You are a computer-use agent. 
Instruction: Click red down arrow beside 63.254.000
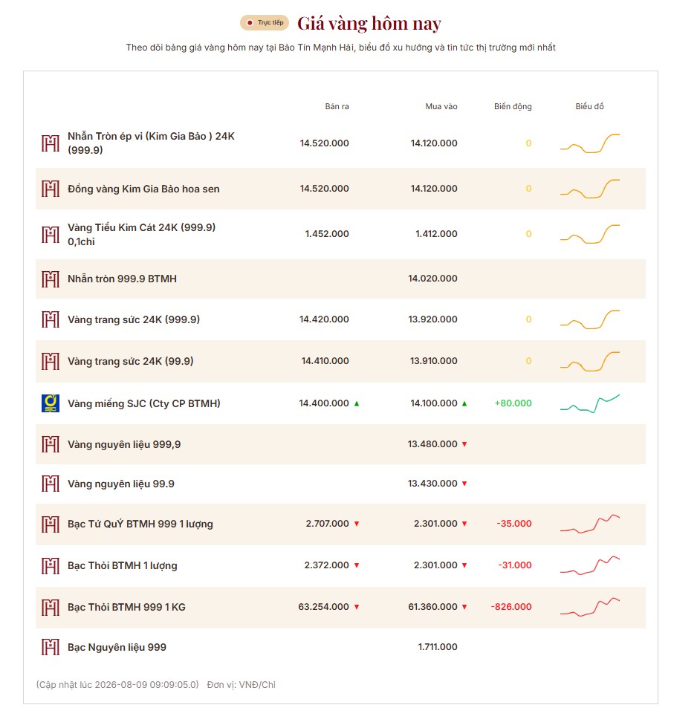[357, 607]
